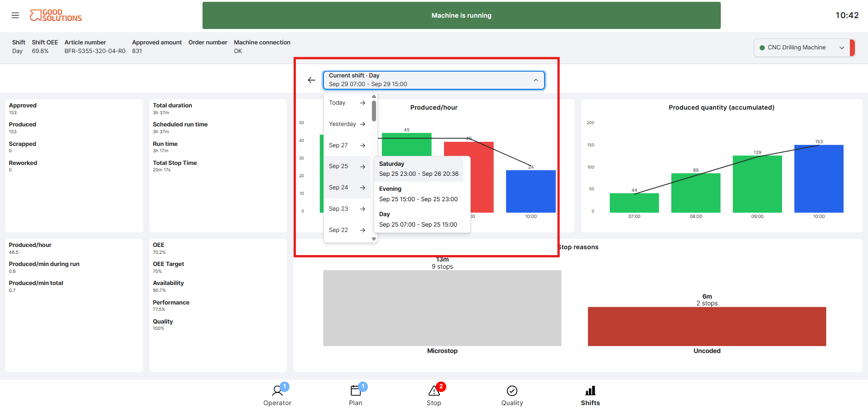The image size is (868, 411).
Task: Collapse the Current shift dropdown
Action: tap(434, 80)
